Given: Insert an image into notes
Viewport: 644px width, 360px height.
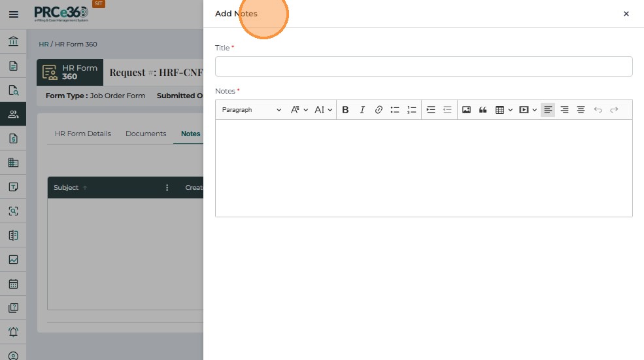Looking at the screenshot, I should tap(467, 110).
